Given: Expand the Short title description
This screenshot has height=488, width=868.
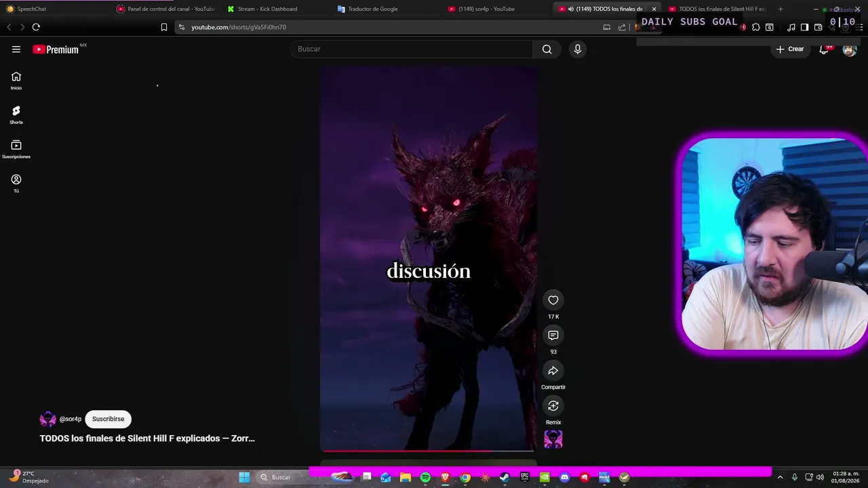Looking at the screenshot, I should [x=147, y=439].
